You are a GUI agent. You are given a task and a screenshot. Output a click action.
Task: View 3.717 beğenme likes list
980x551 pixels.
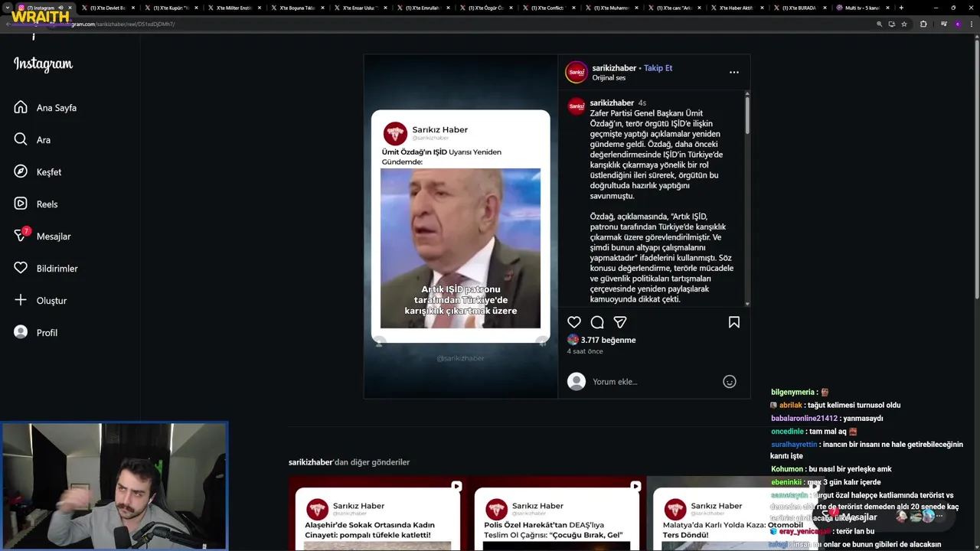coord(608,340)
